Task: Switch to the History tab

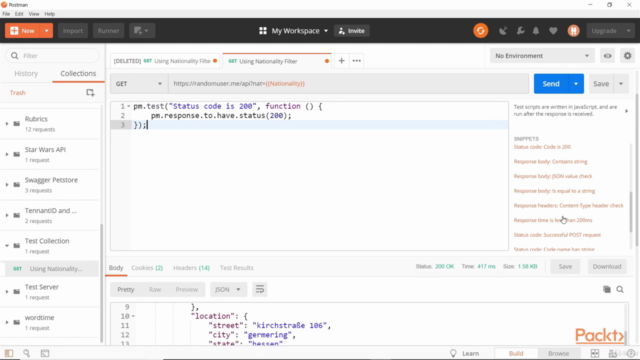Action: [x=26, y=73]
